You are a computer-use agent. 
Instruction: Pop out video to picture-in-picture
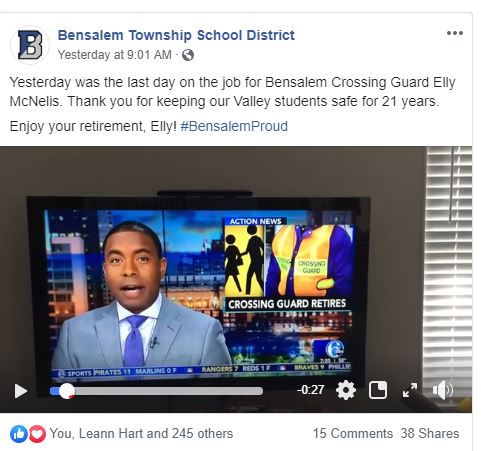click(x=378, y=390)
